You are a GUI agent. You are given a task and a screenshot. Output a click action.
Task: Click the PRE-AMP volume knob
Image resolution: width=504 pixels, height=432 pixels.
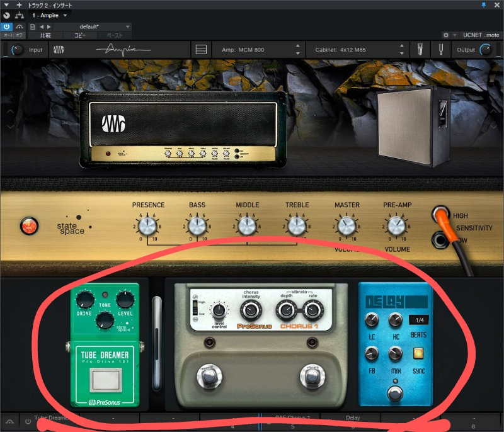[396, 226]
